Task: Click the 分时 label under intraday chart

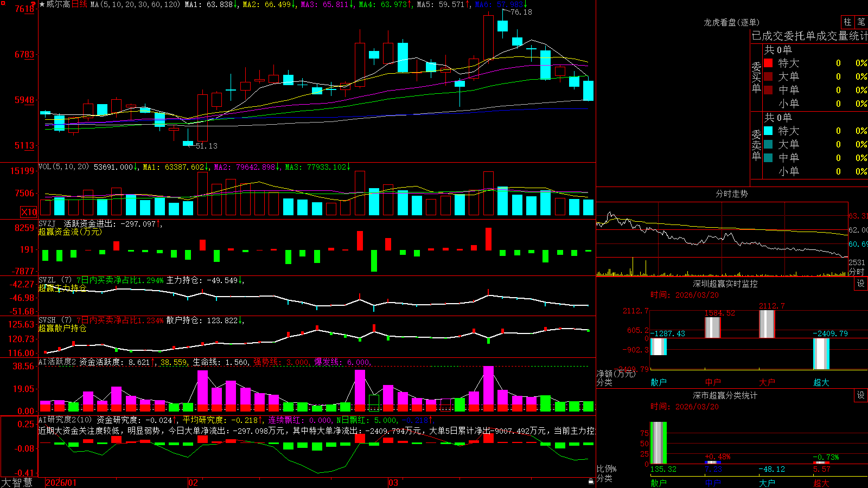Action: coord(857,272)
